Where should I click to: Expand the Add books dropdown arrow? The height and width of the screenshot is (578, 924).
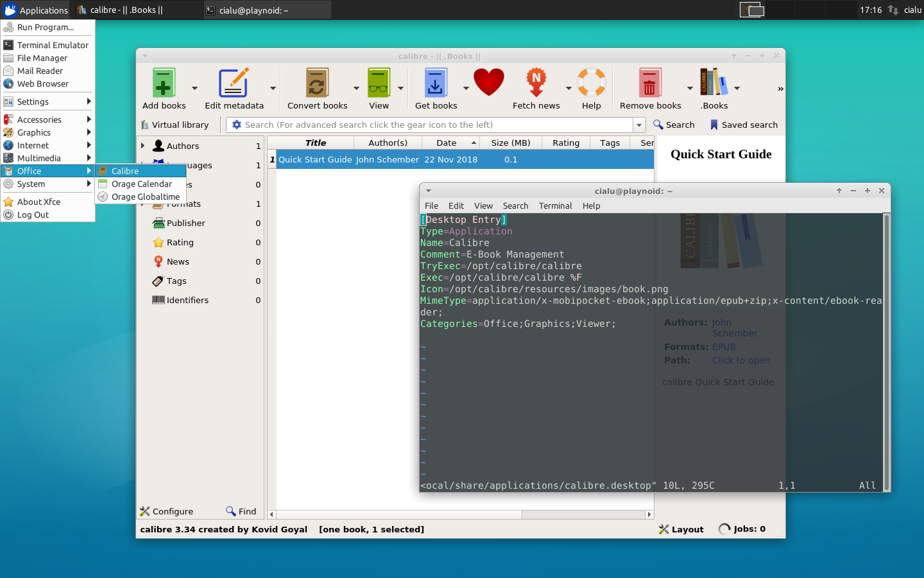click(194, 88)
